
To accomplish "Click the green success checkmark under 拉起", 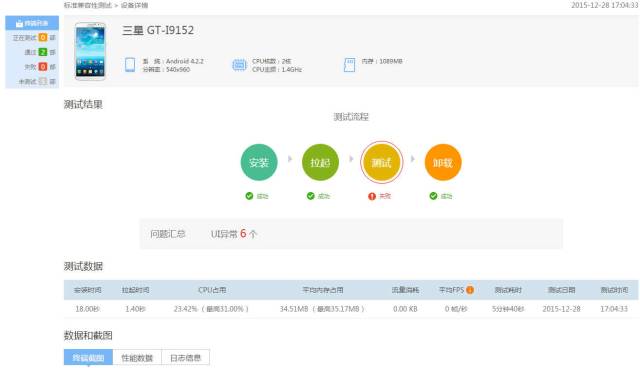I will click(311, 196).
